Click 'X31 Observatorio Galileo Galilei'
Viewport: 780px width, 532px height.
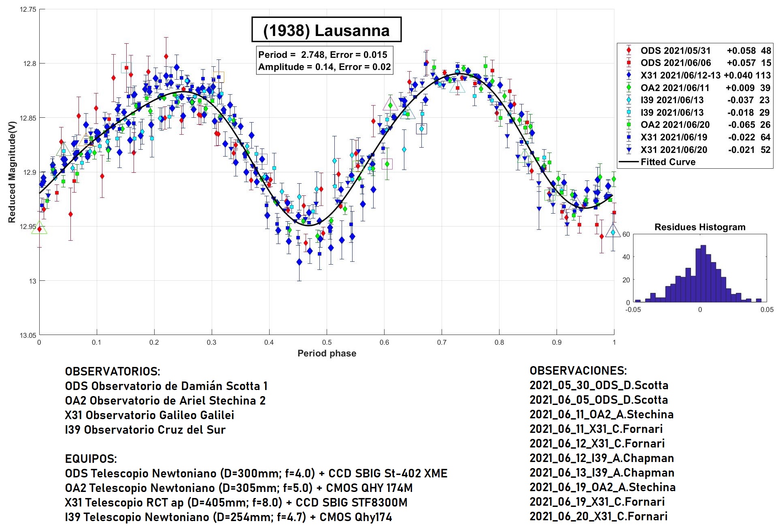point(149,415)
